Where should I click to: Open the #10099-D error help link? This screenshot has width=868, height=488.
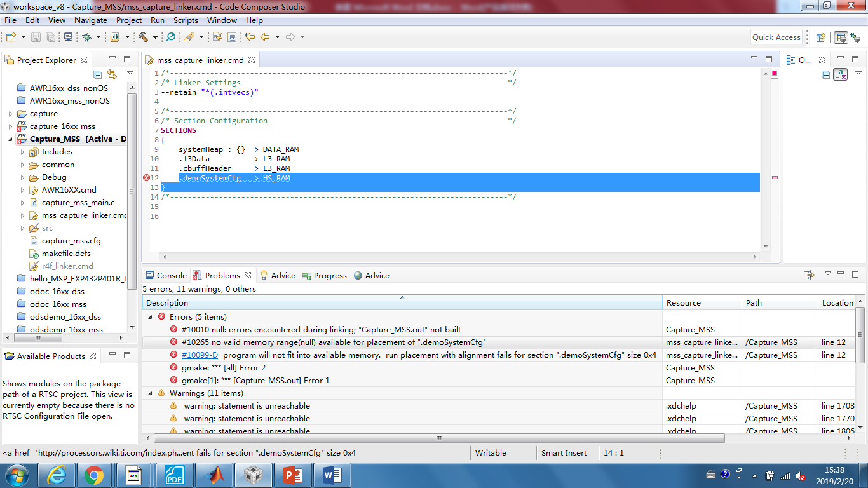pos(200,355)
